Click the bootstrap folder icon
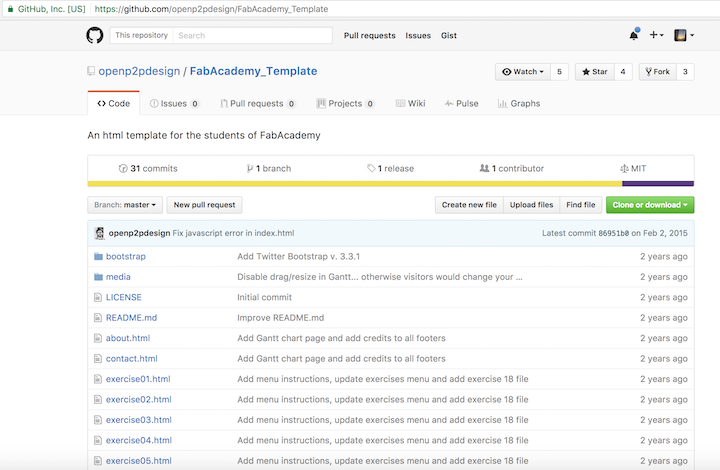The height and width of the screenshot is (470, 720). (x=98, y=256)
